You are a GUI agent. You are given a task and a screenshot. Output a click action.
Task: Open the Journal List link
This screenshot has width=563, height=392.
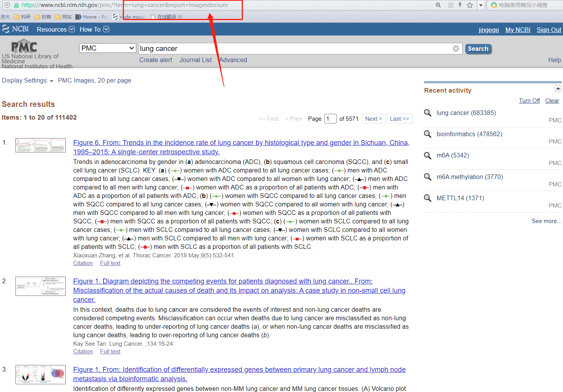pyautogui.click(x=195, y=60)
